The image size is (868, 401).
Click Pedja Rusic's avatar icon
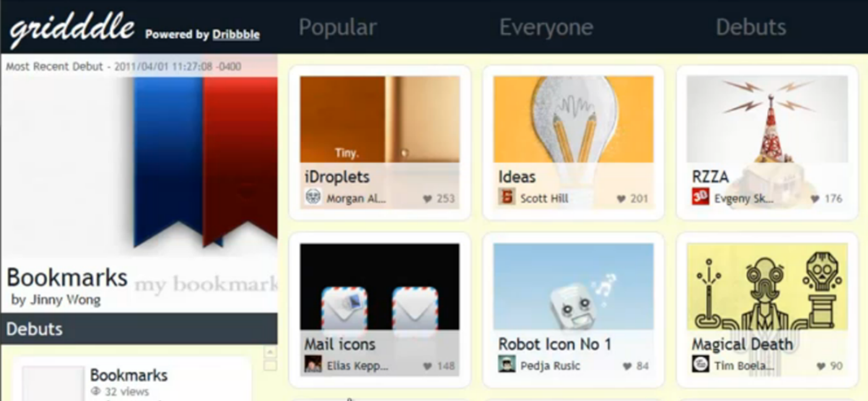(x=507, y=365)
